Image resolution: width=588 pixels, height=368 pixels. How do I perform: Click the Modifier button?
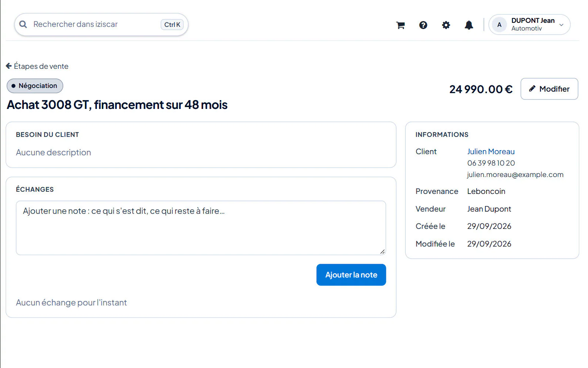pos(549,89)
